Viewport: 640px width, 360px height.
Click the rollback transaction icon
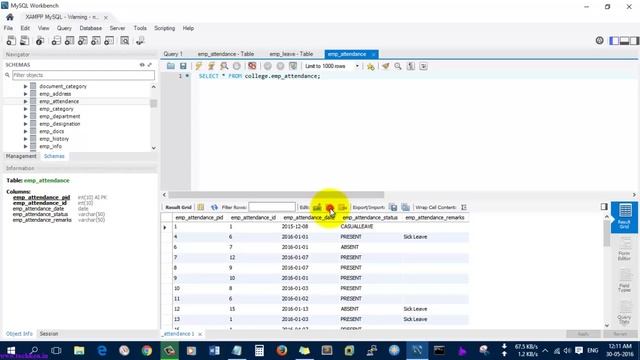280,66
